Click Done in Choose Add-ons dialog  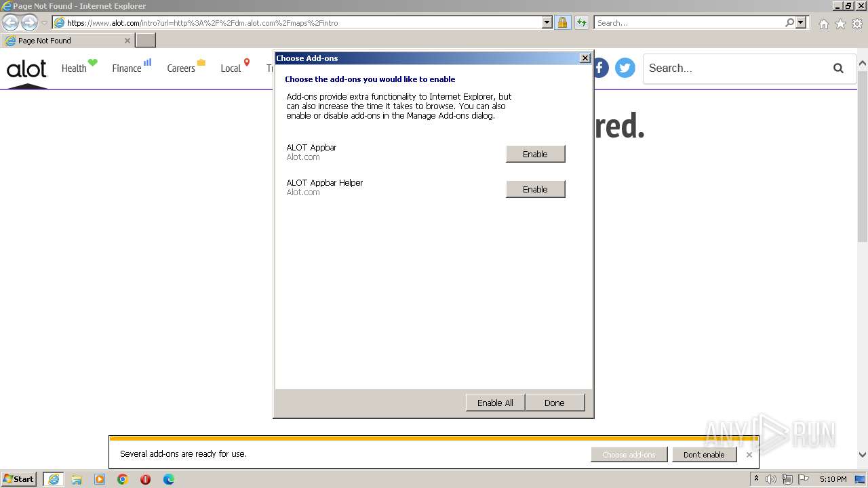pyautogui.click(x=554, y=403)
